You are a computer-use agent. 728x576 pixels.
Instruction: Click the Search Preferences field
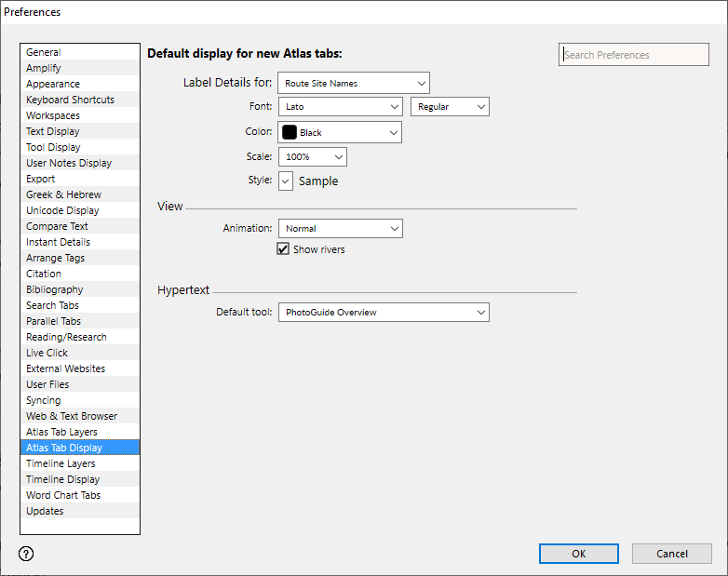pyautogui.click(x=633, y=55)
